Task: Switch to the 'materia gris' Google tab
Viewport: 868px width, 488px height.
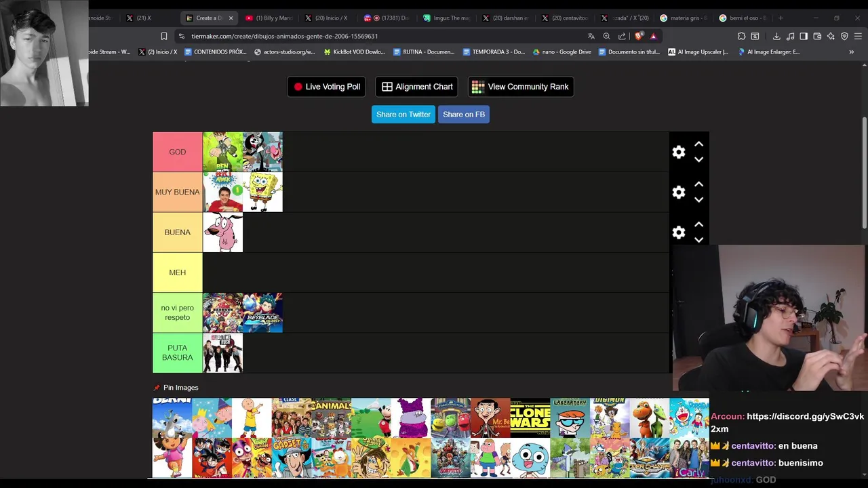Action: tap(684, 18)
